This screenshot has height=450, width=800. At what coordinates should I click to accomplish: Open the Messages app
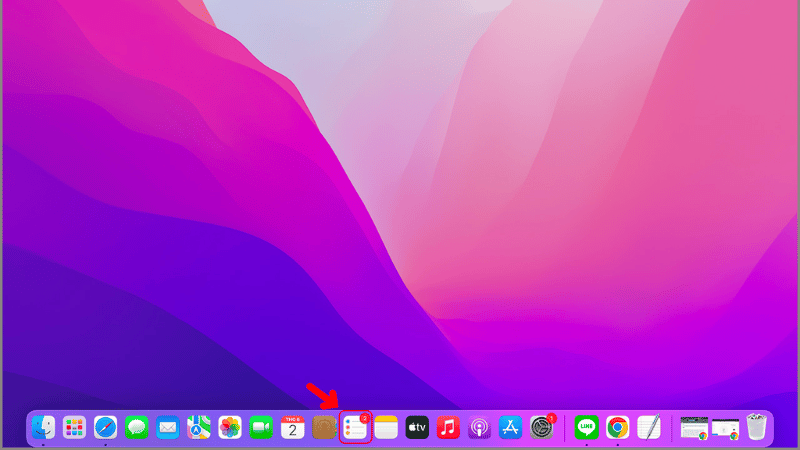pyautogui.click(x=137, y=428)
